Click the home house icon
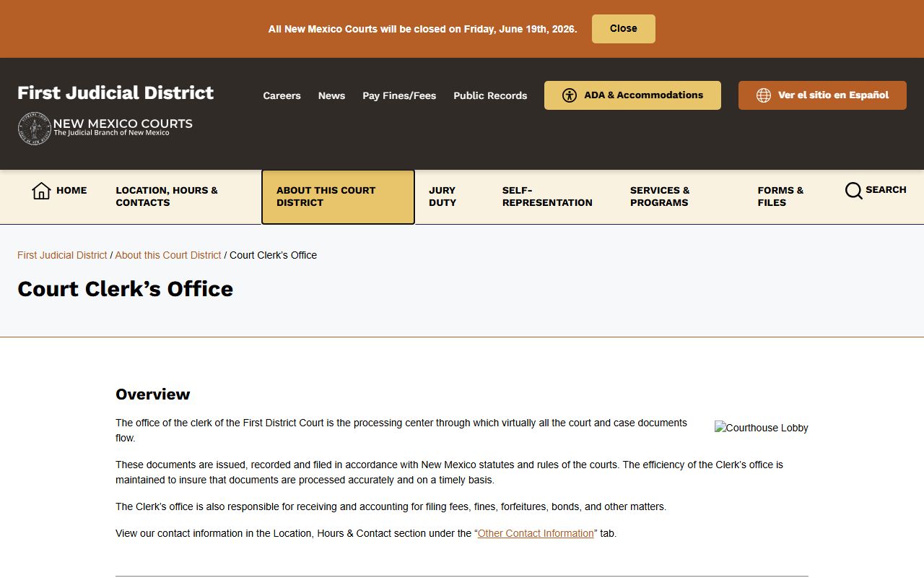The width and height of the screenshot is (924, 578). 41,191
